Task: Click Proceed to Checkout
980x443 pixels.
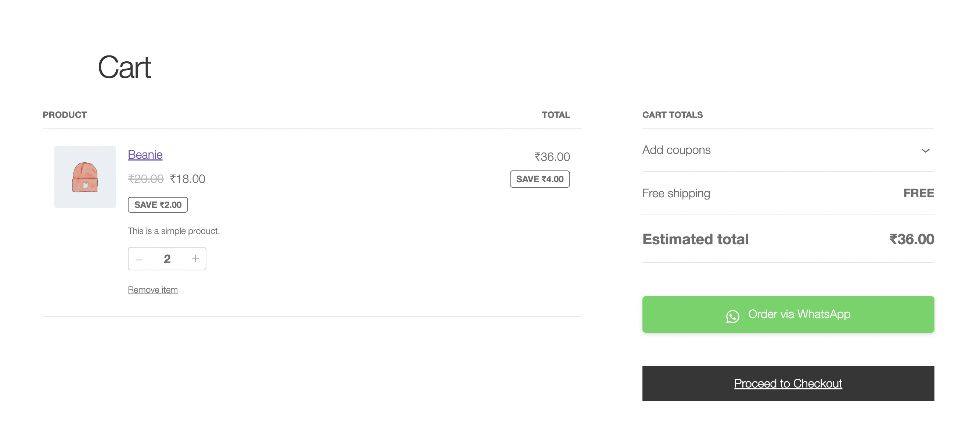Action: pyautogui.click(x=788, y=383)
